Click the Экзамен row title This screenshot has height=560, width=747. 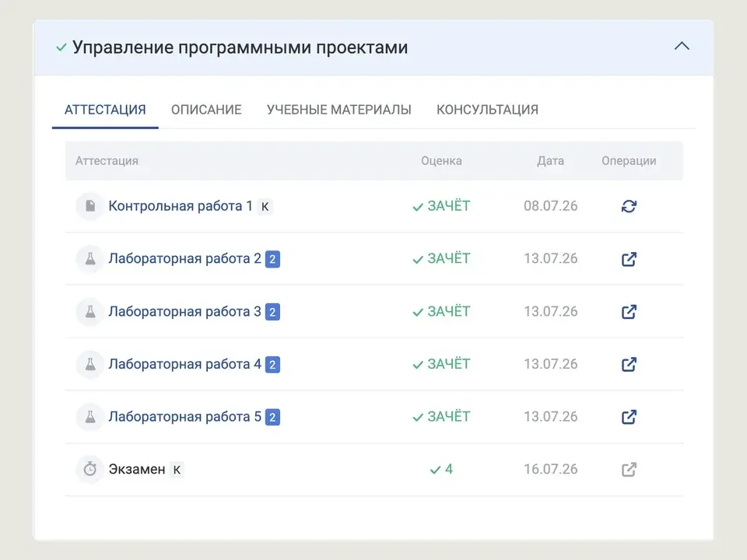[137, 469]
